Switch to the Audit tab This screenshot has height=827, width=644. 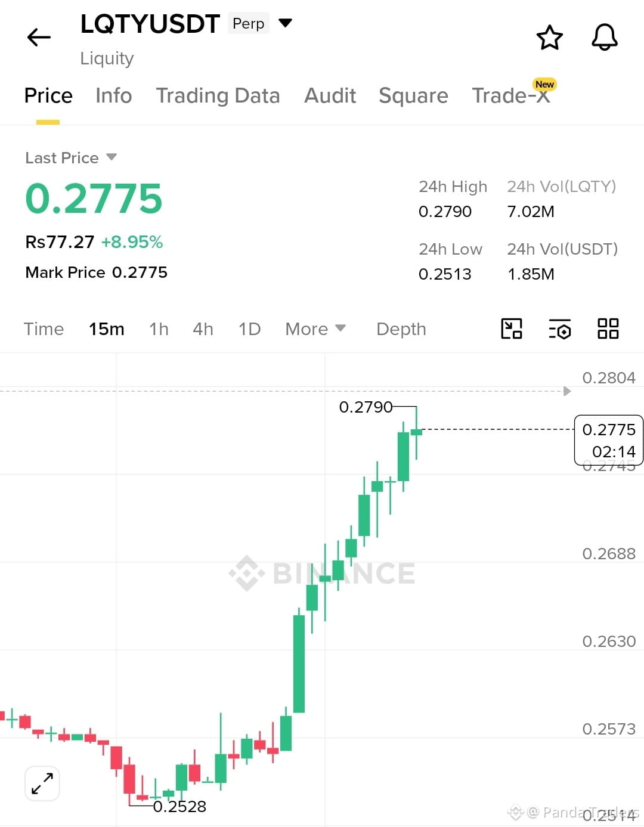point(330,95)
